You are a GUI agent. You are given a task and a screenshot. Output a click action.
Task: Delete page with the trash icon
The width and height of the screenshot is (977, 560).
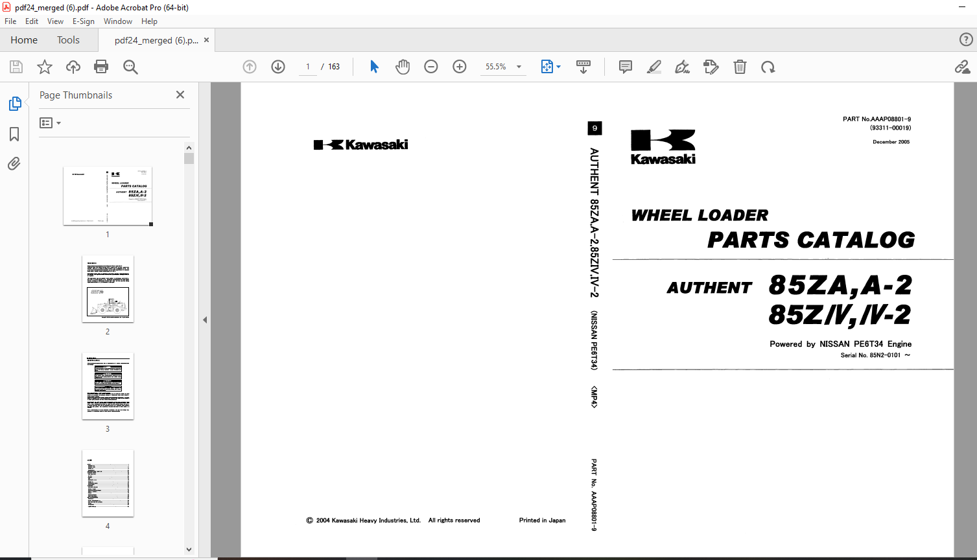coord(740,67)
